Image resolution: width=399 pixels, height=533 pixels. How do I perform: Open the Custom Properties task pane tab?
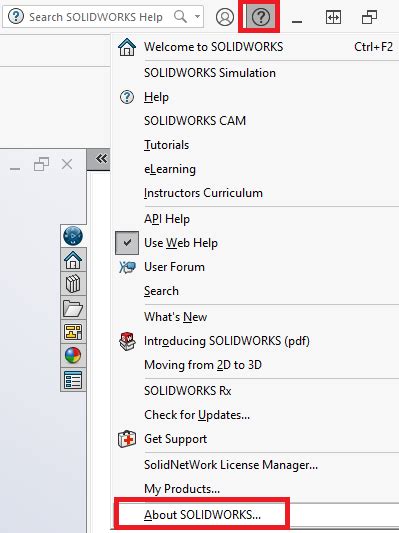click(x=73, y=380)
